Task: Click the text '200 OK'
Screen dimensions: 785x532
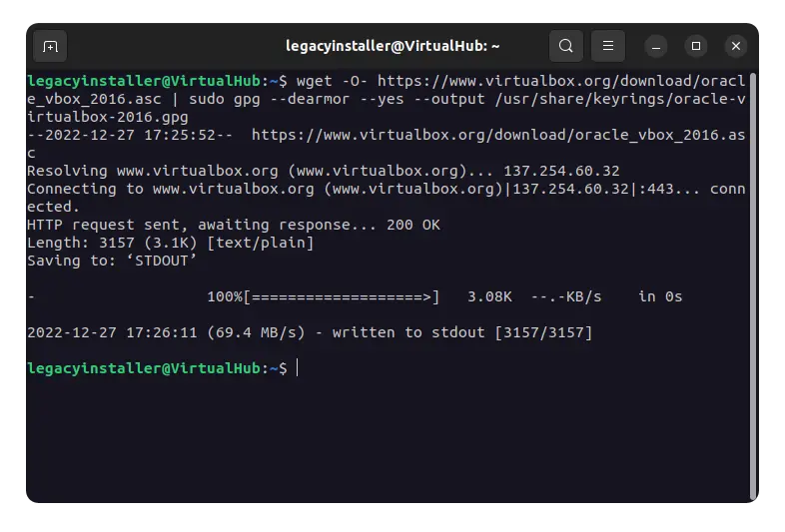Action: tap(413, 225)
